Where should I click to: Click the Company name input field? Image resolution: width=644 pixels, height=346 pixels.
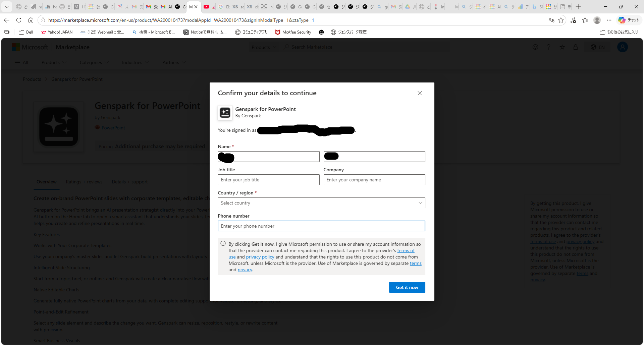[x=374, y=180]
